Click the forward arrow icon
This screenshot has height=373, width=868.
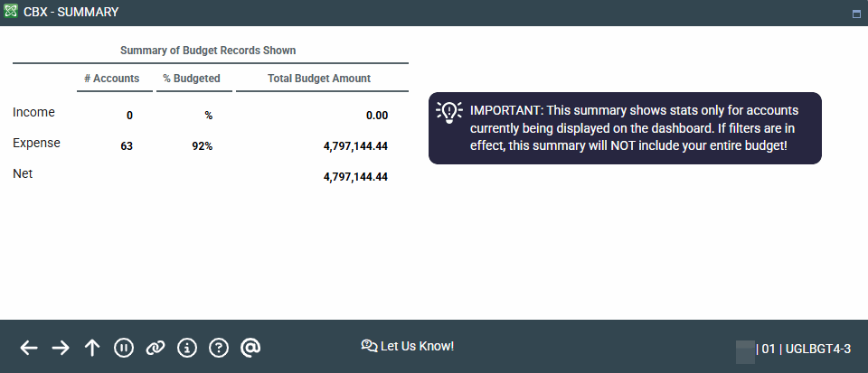[x=61, y=348]
